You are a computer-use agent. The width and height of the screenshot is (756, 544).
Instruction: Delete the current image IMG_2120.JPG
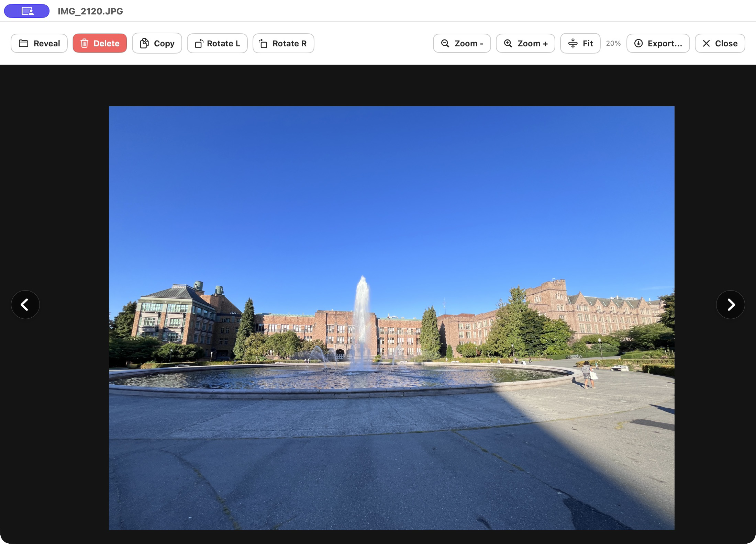[x=100, y=43]
